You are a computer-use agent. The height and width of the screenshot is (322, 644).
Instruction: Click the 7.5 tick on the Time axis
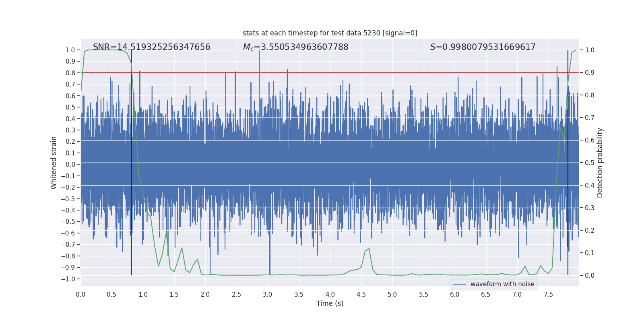(x=548, y=294)
